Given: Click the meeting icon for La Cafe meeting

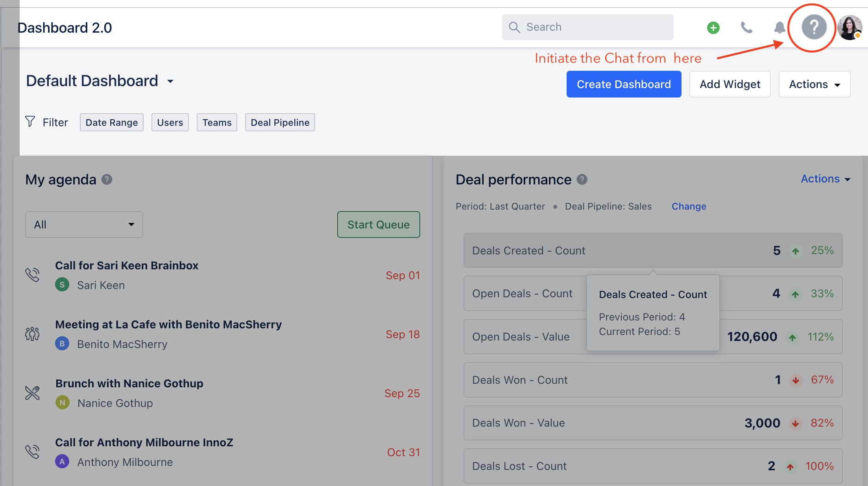Looking at the screenshot, I should 33,334.
